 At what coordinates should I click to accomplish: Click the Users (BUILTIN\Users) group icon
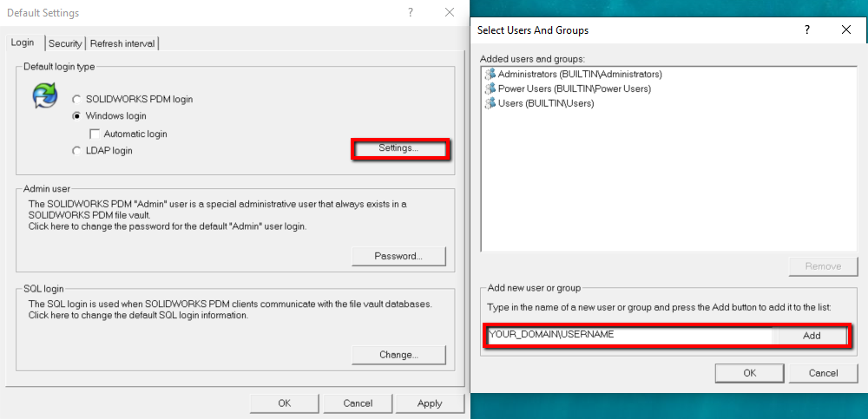coord(490,103)
